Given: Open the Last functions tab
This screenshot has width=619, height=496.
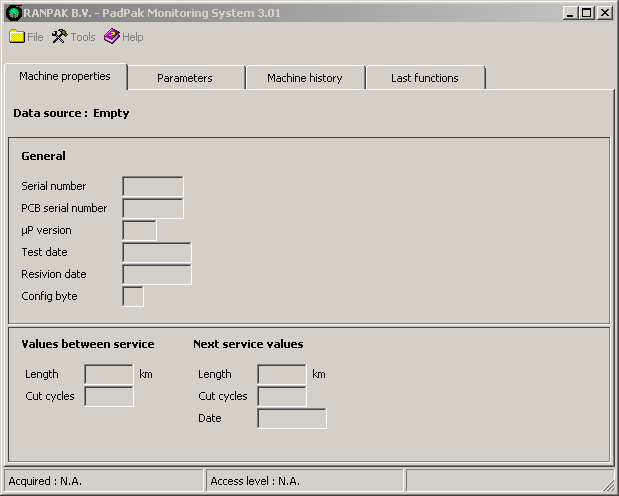Looking at the screenshot, I should coord(425,78).
